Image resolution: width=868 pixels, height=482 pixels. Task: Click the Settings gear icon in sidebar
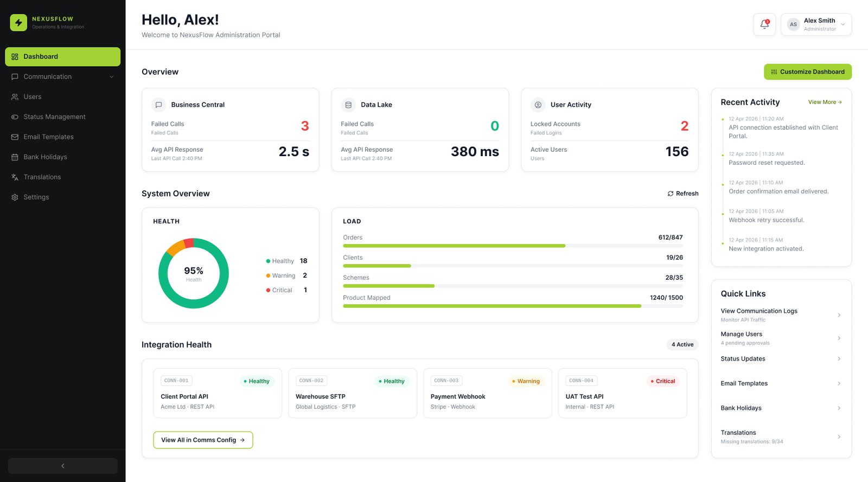pos(15,197)
